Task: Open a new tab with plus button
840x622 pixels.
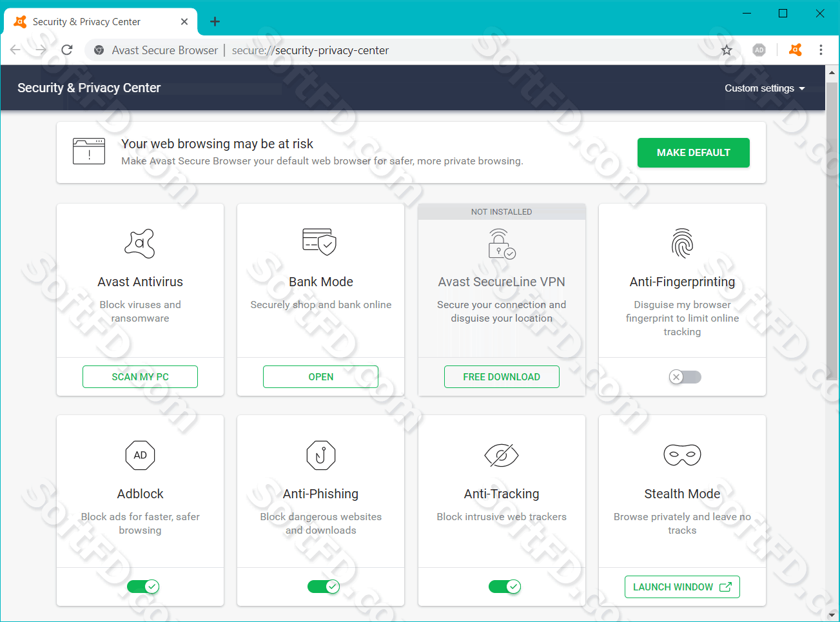Action: (215, 22)
